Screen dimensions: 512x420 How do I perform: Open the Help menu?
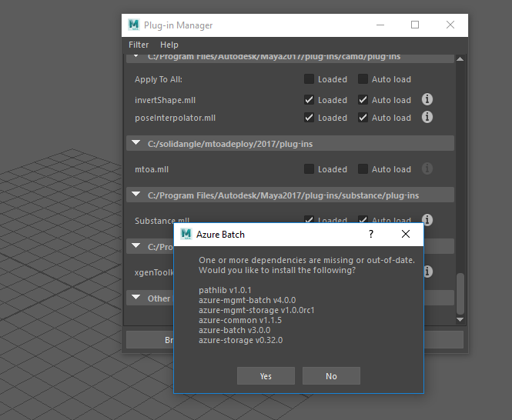click(x=169, y=45)
